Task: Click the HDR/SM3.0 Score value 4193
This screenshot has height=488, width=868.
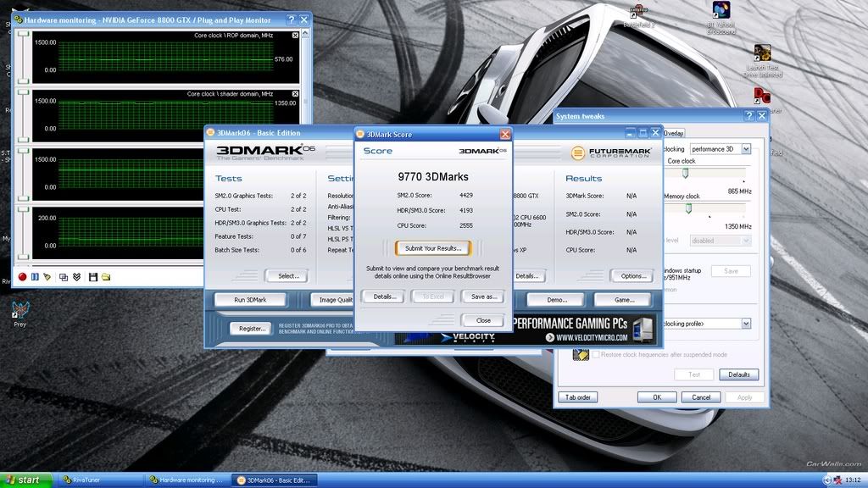Action: [x=466, y=210]
